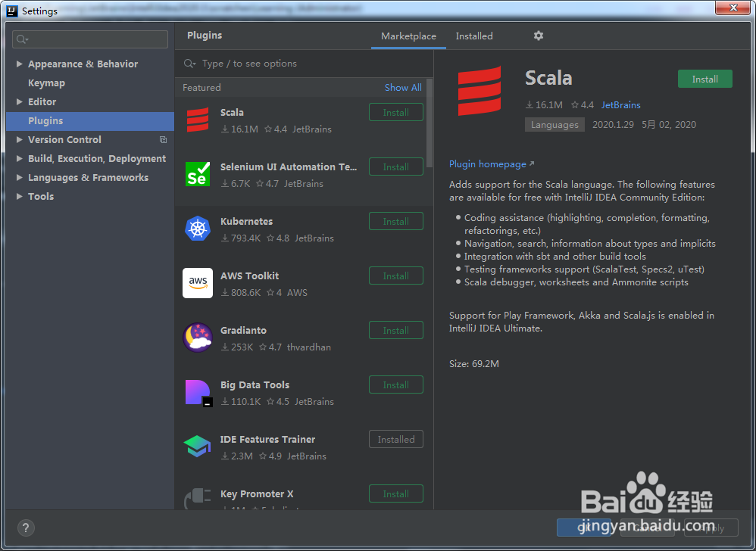Install the Big Data Tools plugin
Screen dimensions: 756x551
point(396,384)
